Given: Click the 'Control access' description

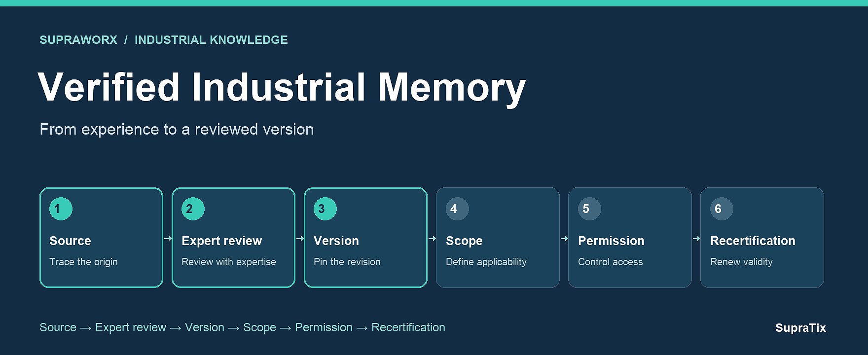Looking at the screenshot, I should 611,262.
